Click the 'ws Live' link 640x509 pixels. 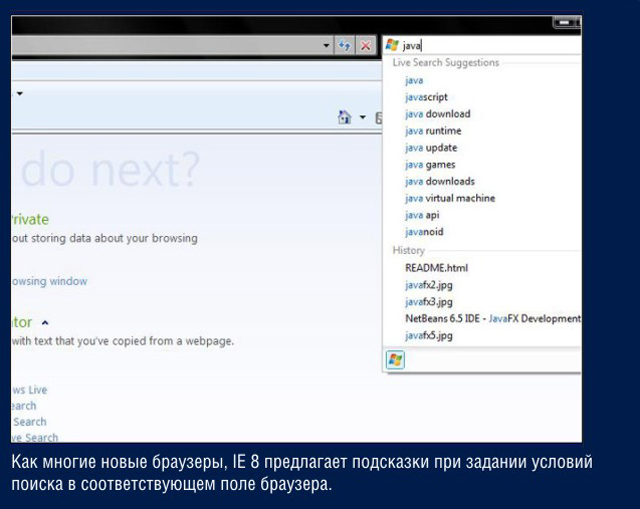click(29, 390)
